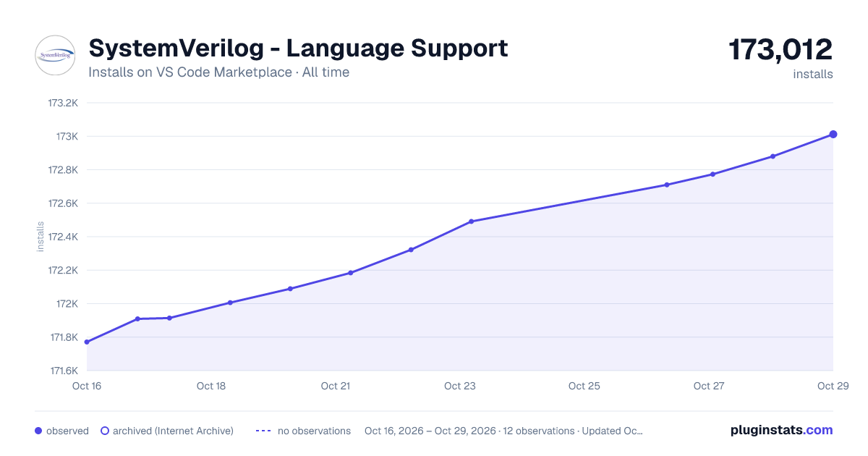Click the 173.2K y-axis label
This screenshot has height=456, width=868.
click(63, 103)
